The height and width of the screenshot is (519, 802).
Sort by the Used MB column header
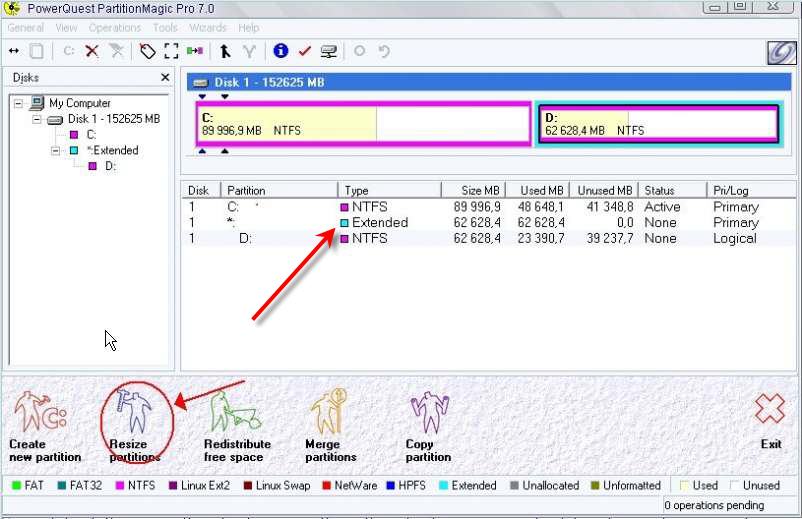pos(538,190)
